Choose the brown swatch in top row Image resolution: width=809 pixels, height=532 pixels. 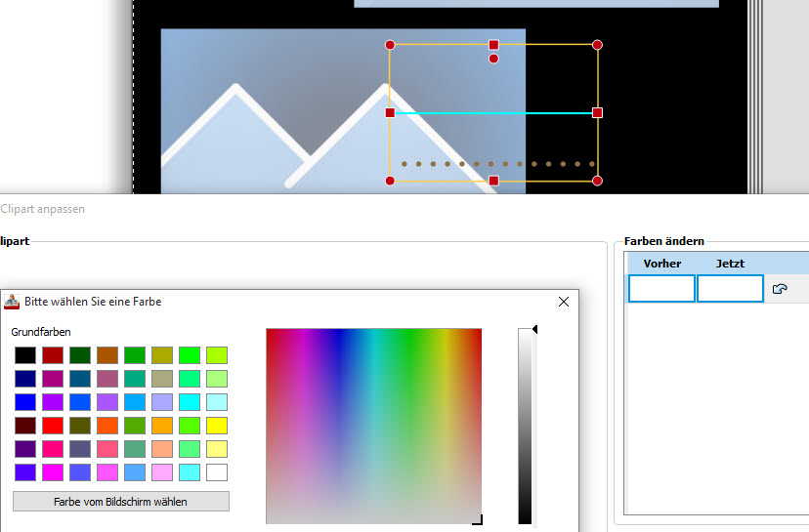click(107, 355)
